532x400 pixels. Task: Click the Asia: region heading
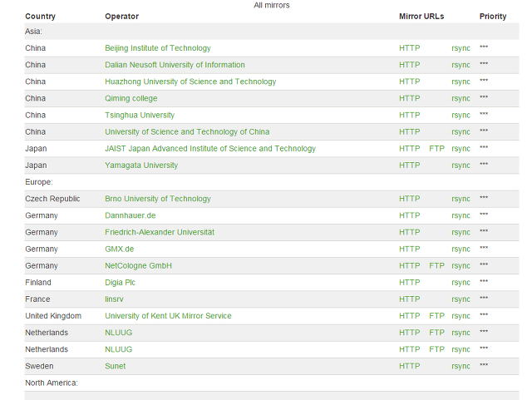pyautogui.click(x=33, y=32)
